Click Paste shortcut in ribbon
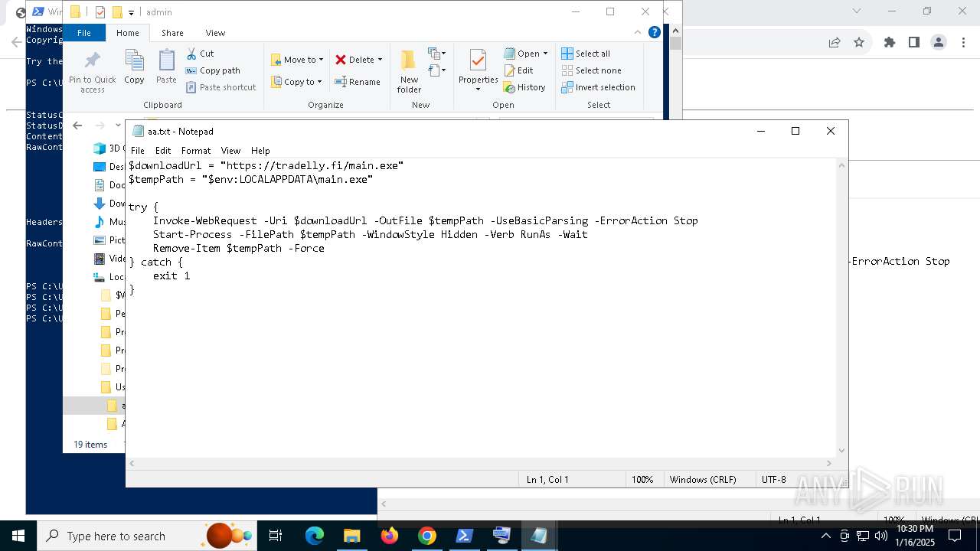 coord(221,87)
